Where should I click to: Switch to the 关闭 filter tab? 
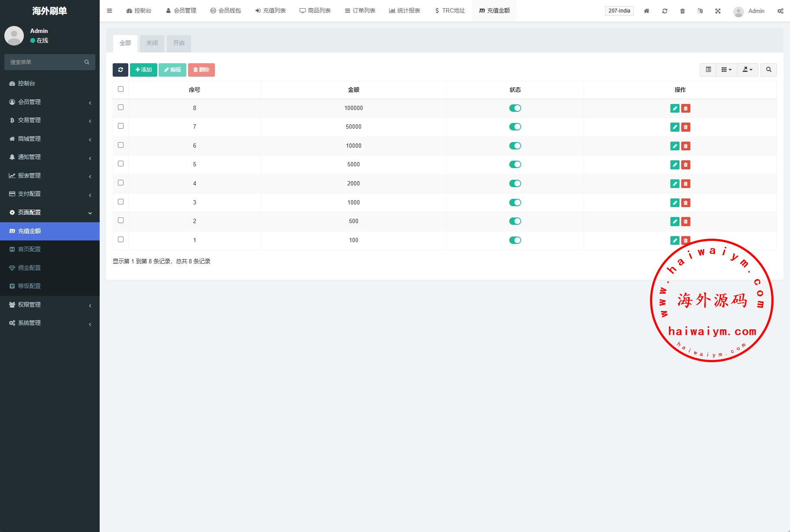[x=152, y=43]
